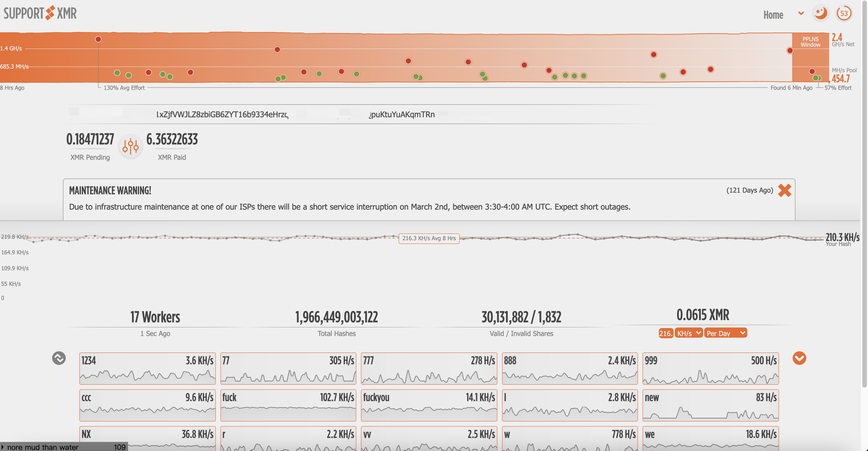Open worker card 1234
The width and height of the screenshot is (868, 451).
(x=147, y=368)
